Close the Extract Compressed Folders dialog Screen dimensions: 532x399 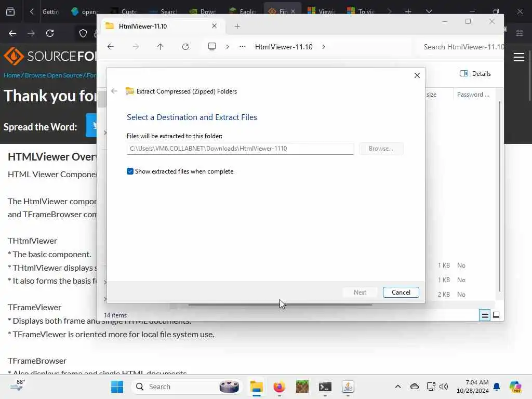417,75
